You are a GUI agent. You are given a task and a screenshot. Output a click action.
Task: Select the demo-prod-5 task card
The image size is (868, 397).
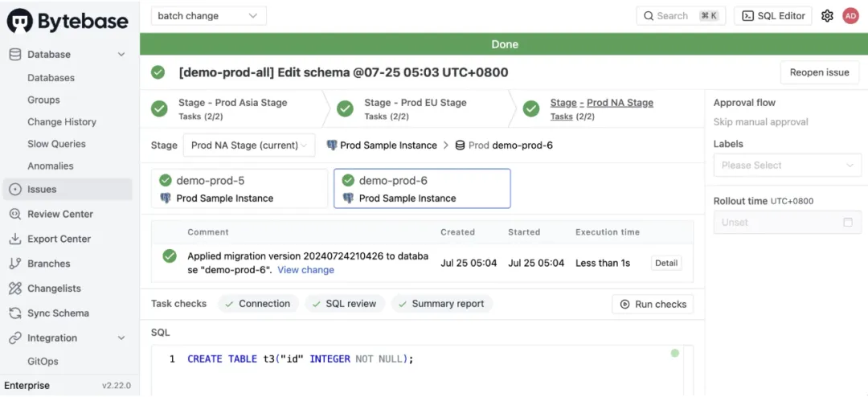pyautogui.click(x=240, y=189)
